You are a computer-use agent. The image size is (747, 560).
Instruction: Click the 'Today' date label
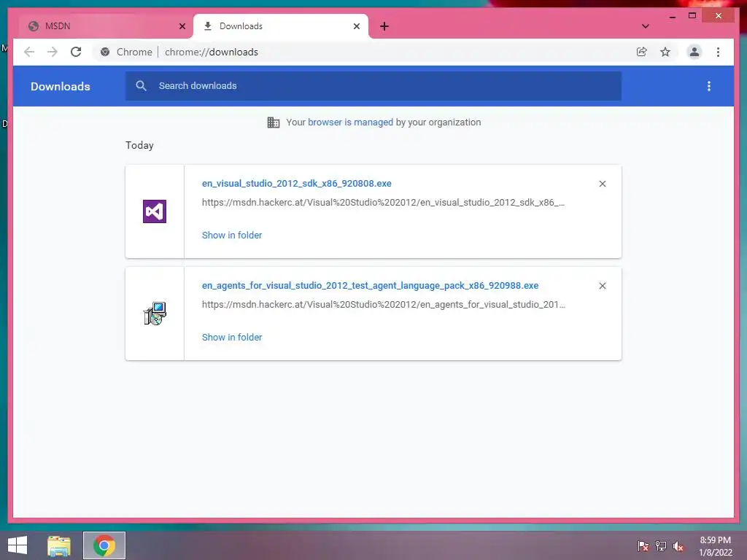point(139,145)
